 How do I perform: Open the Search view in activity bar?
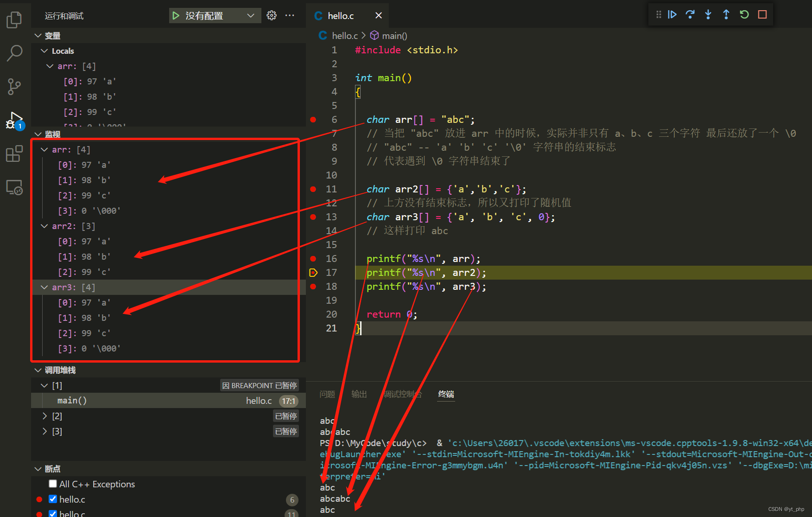click(x=14, y=53)
